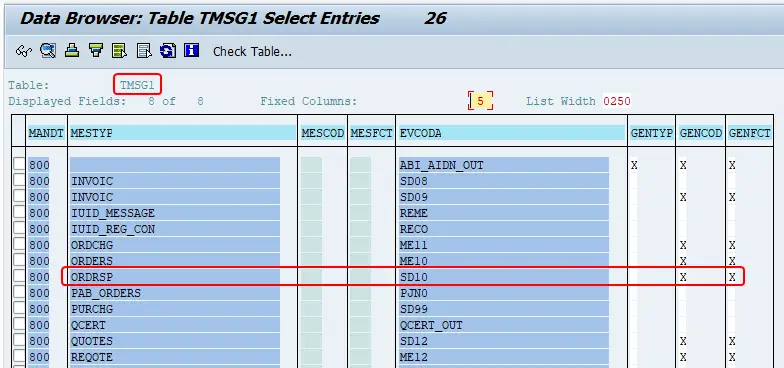Click the QCERT message type cell

tap(174, 325)
